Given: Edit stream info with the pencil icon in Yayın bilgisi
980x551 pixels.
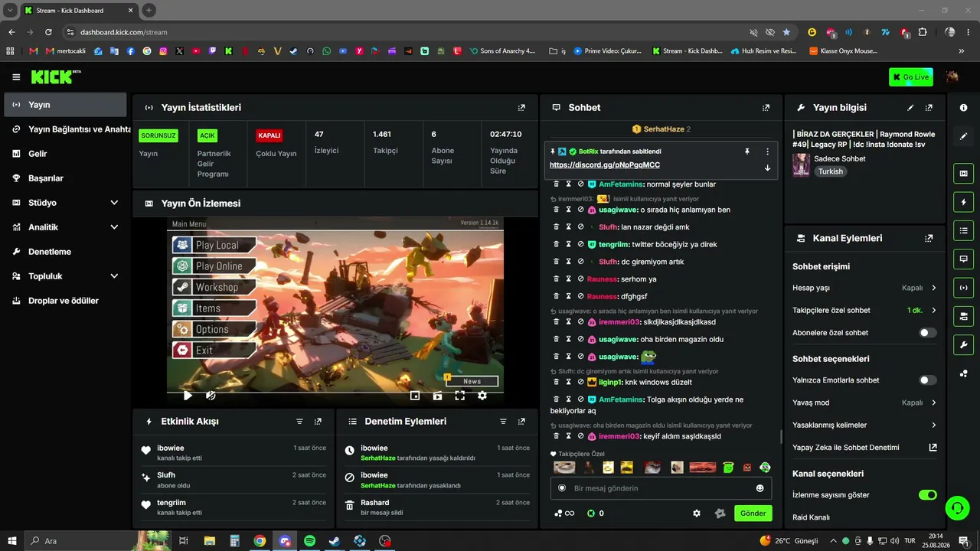Looking at the screenshot, I should tap(910, 108).
